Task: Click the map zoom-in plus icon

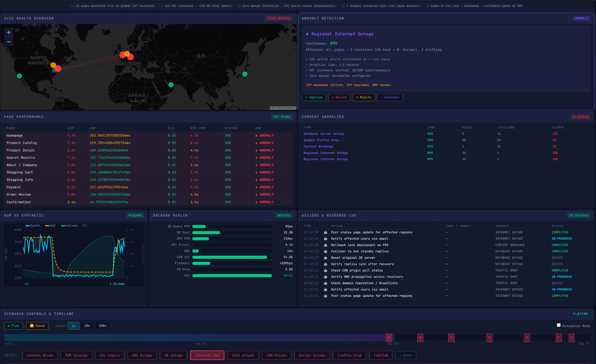Action: (x=9, y=32)
